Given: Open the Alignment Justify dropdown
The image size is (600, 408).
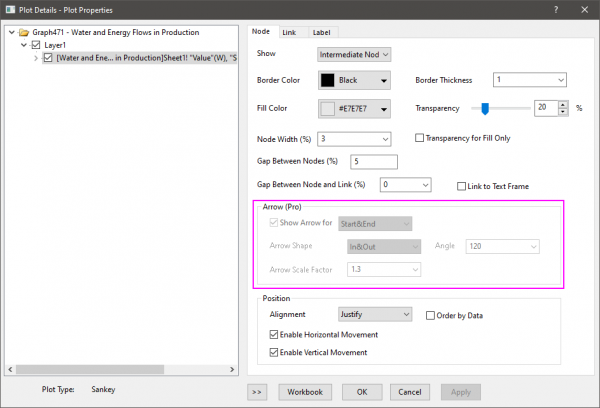Looking at the screenshot, I should coord(375,315).
